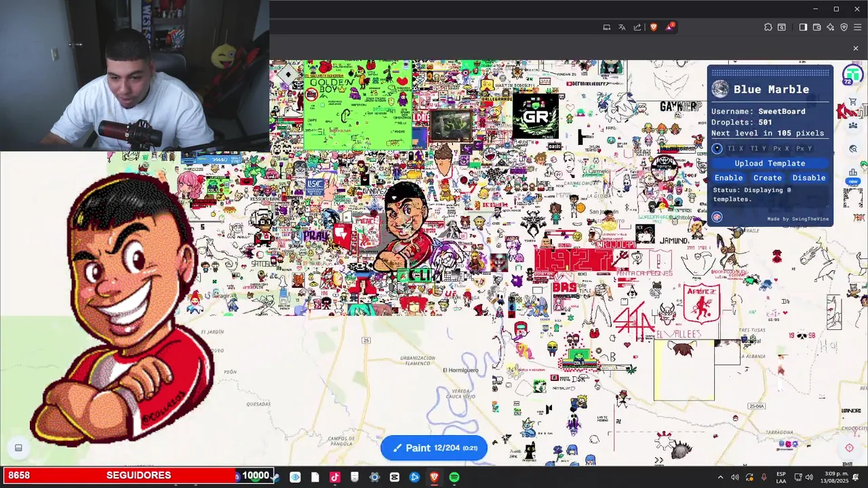Click the Tl X coordinate field
Viewport: 868px width, 488px height.
pos(736,148)
